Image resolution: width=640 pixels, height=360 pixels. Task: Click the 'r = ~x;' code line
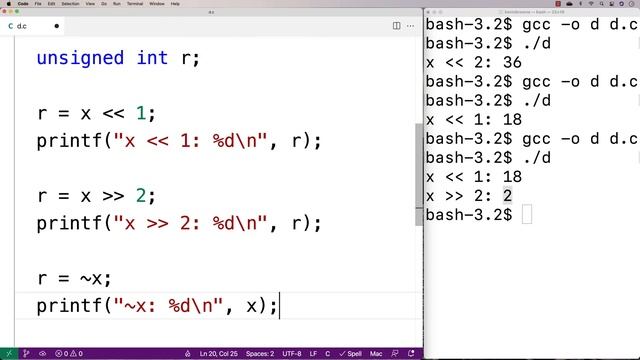(x=74, y=279)
